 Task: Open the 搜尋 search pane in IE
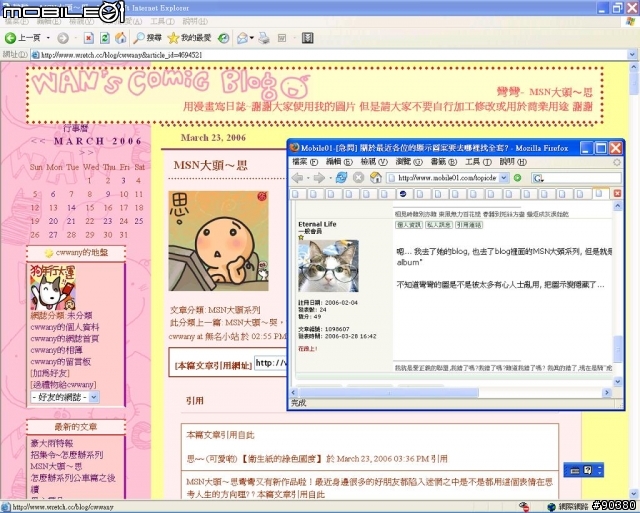[148, 38]
